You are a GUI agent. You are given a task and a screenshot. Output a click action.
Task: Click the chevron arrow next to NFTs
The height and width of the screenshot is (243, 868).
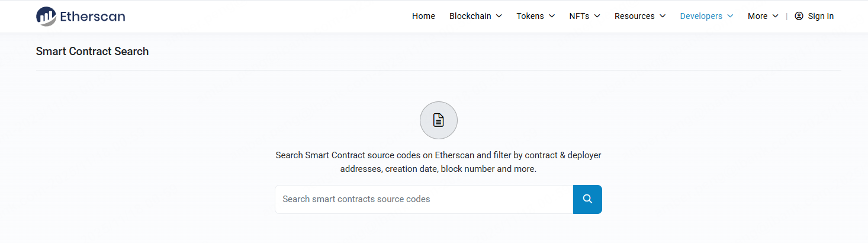[597, 16]
